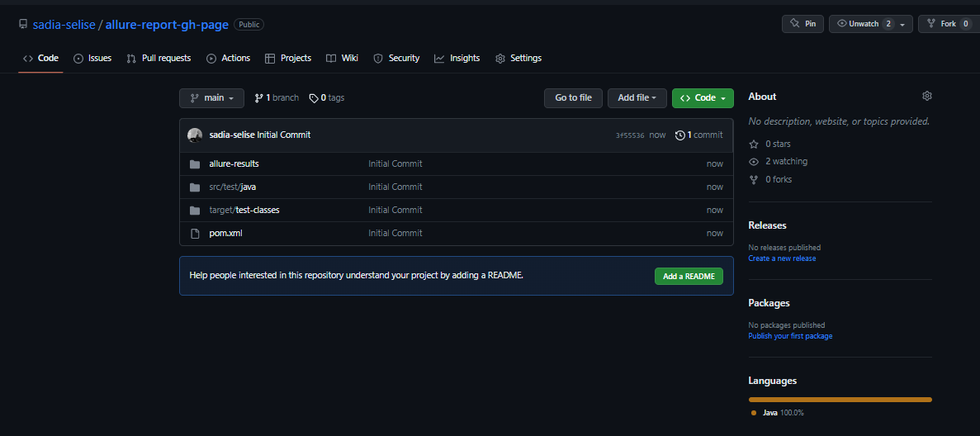This screenshot has width=980, height=436.
Task: Click the Add a README button
Action: [x=689, y=277]
